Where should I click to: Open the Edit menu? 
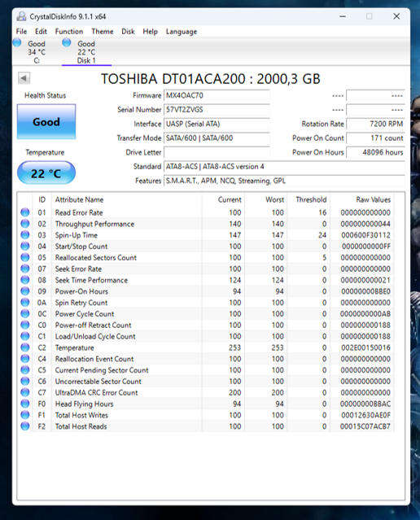pos(41,32)
